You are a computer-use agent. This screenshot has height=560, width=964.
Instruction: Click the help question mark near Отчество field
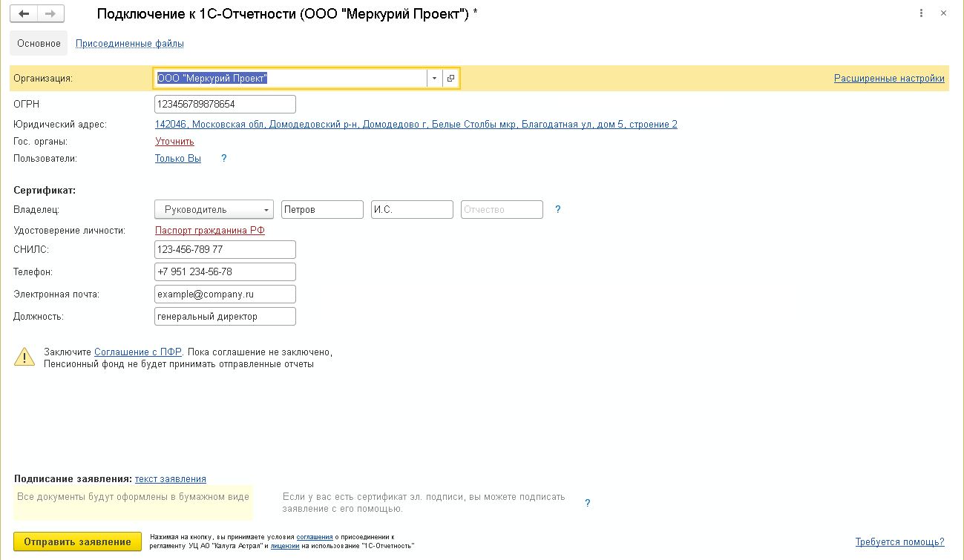[558, 210]
